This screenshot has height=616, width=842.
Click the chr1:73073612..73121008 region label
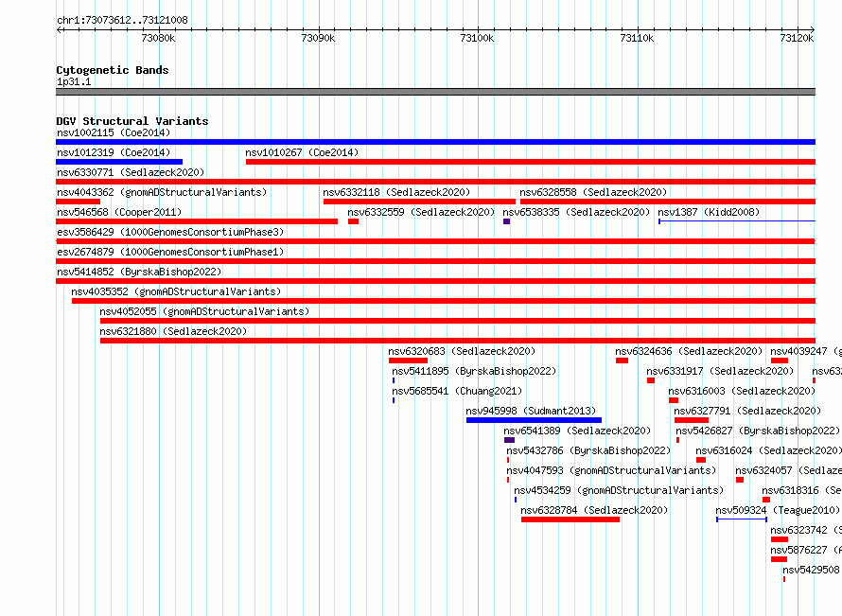click(x=122, y=21)
